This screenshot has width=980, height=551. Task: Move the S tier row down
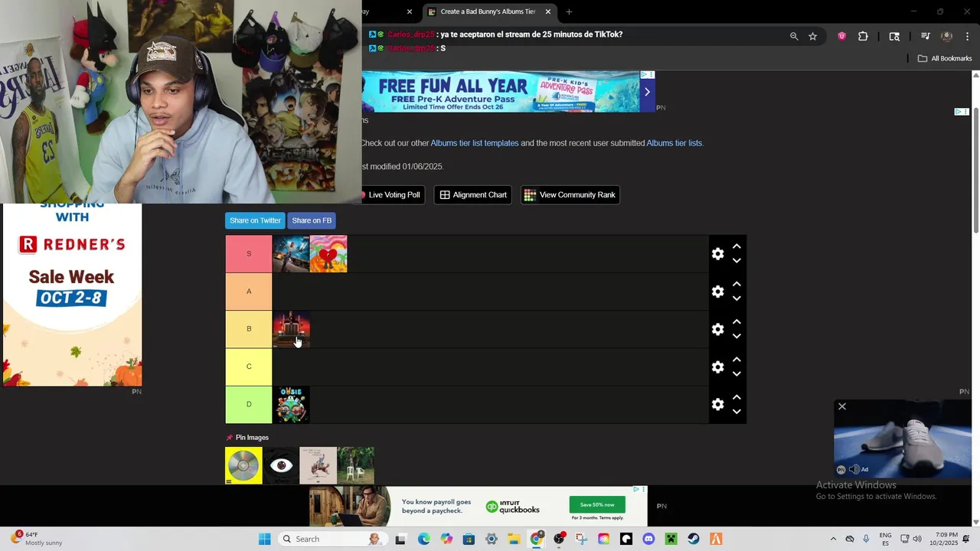point(737,261)
